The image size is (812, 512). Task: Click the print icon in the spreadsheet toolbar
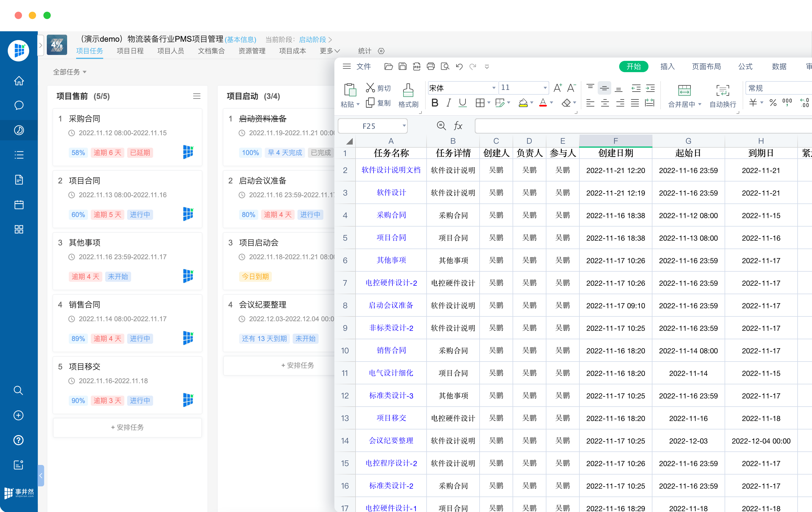pyautogui.click(x=431, y=67)
